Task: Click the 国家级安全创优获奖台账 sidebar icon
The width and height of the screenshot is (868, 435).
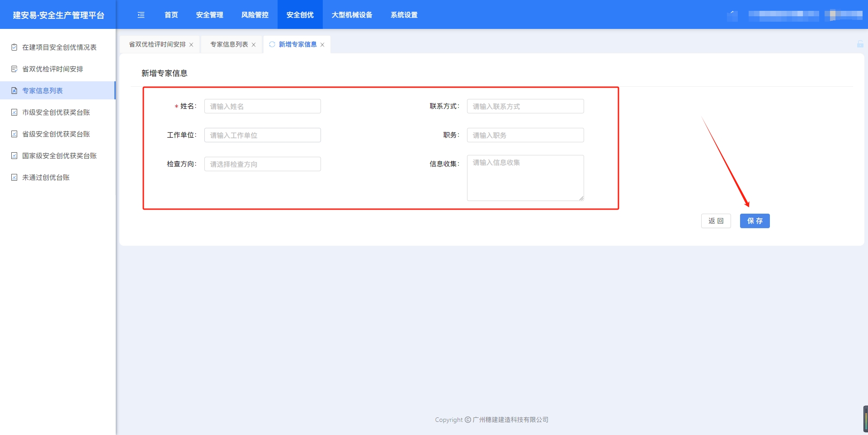Action: [x=14, y=156]
